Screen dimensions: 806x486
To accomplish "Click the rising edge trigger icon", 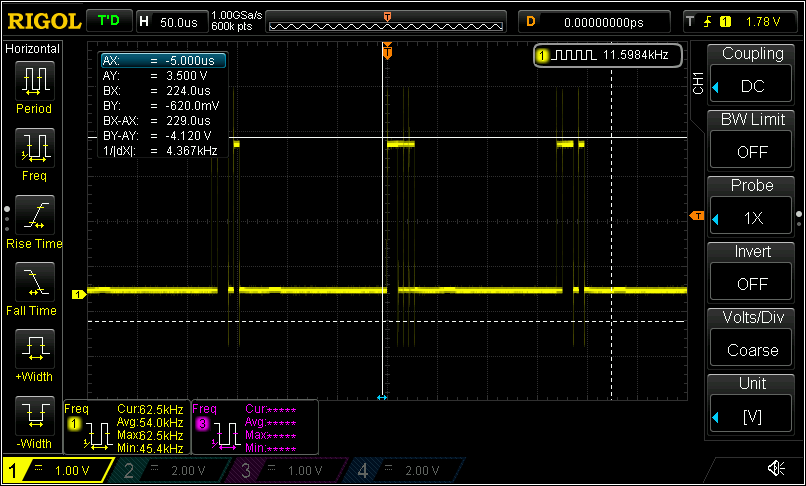I will click(707, 22).
